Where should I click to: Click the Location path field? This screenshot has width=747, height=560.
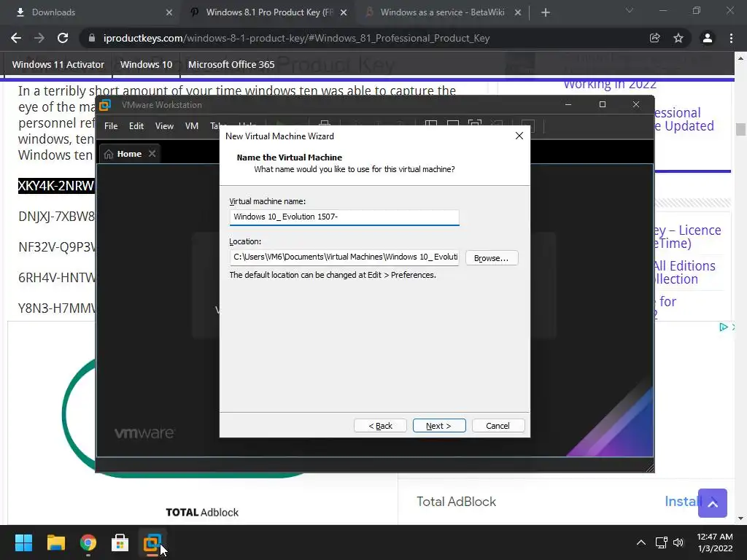(x=344, y=257)
